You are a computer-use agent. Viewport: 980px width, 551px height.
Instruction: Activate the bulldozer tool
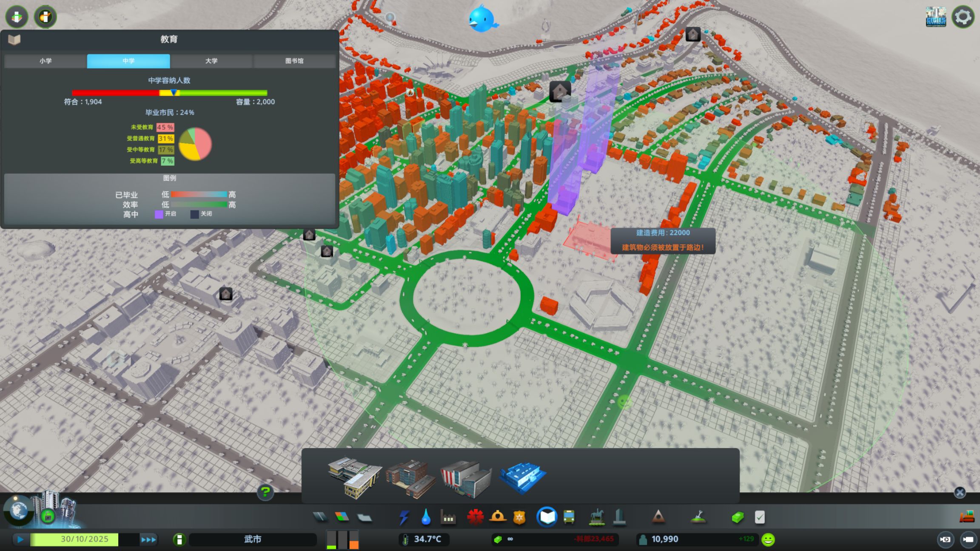pyautogui.click(x=967, y=516)
